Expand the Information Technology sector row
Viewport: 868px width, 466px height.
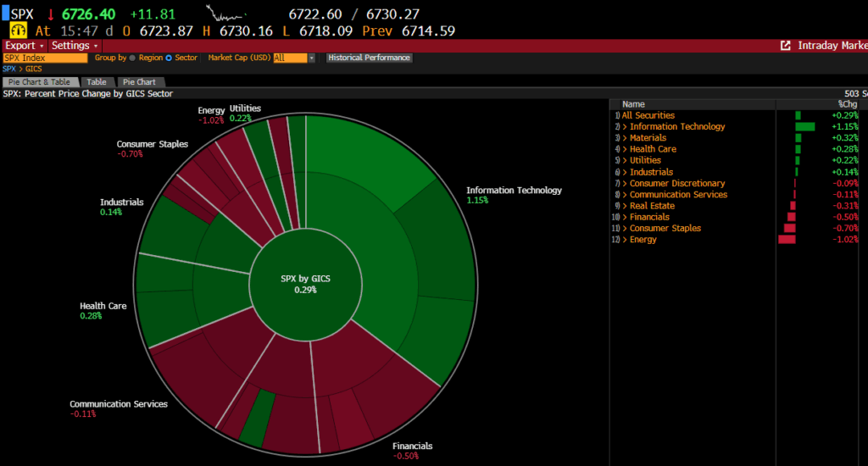pos(625,127)
